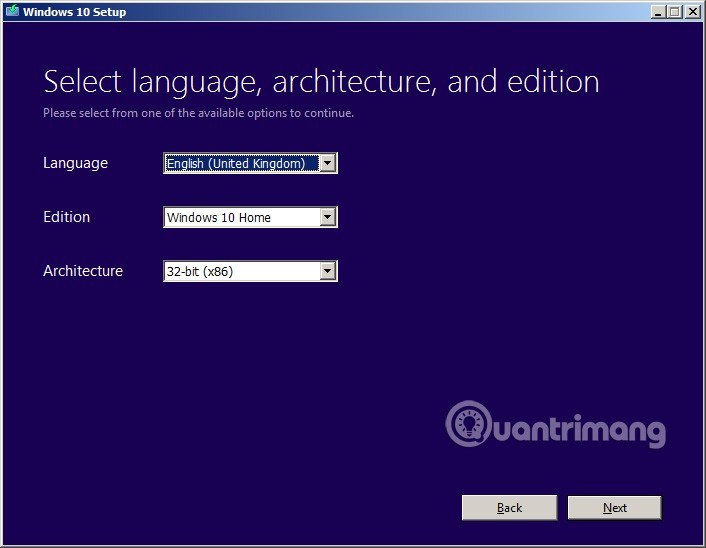Click the Windows 10 Setup title text
Viewport: 706px width, 548px height.
pos(74,12)
